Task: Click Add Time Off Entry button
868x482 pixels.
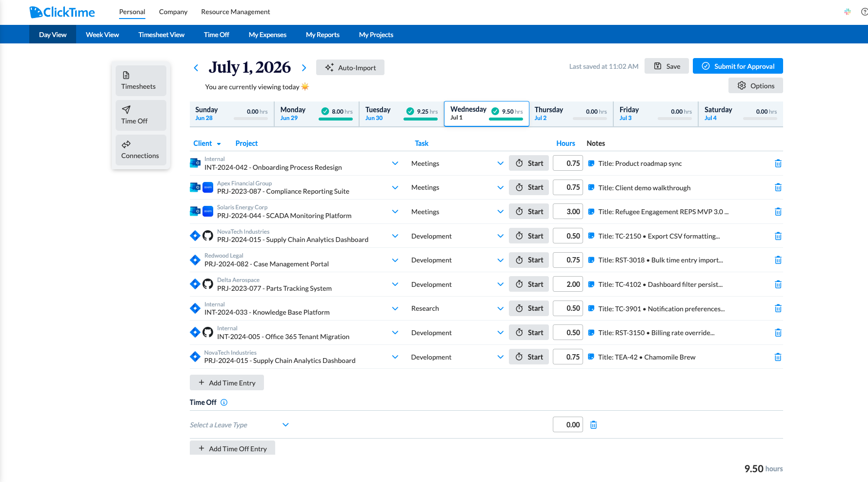Action: (232, 448)
